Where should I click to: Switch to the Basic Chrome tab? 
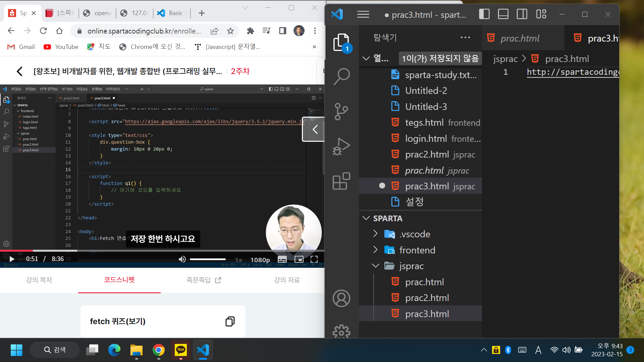pyautogui.click(x=172, y=13)
